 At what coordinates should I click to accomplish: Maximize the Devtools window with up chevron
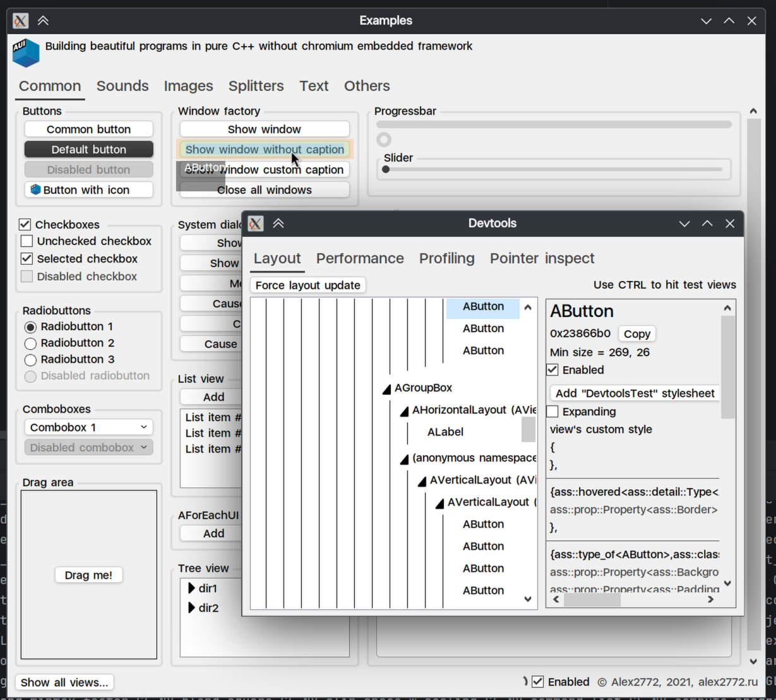[707, 223]
